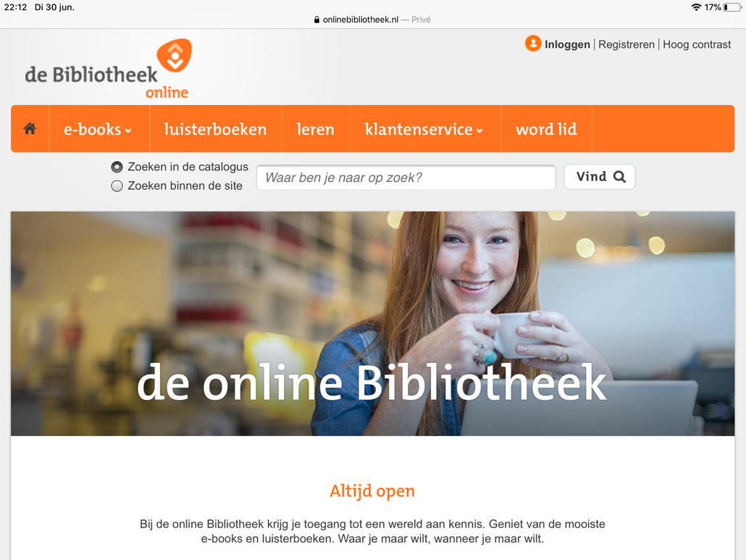Tap the battery indicator icon

pos(733,7)
